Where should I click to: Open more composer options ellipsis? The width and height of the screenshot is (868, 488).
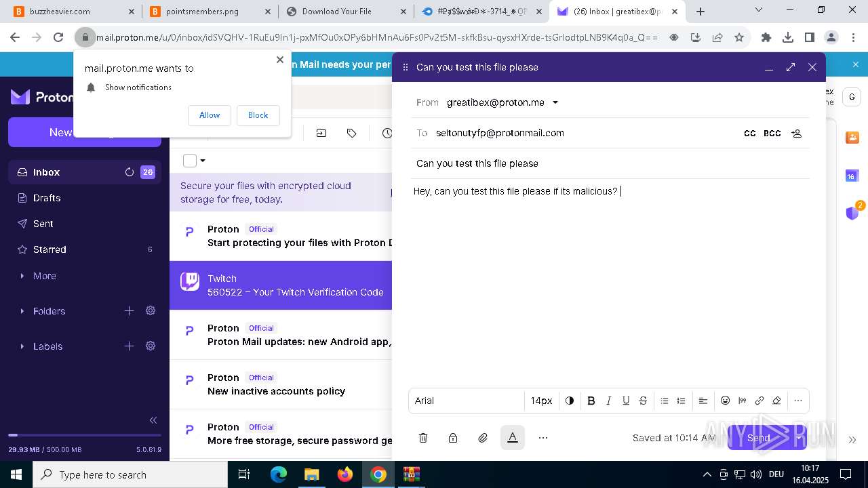pos(542,438)
